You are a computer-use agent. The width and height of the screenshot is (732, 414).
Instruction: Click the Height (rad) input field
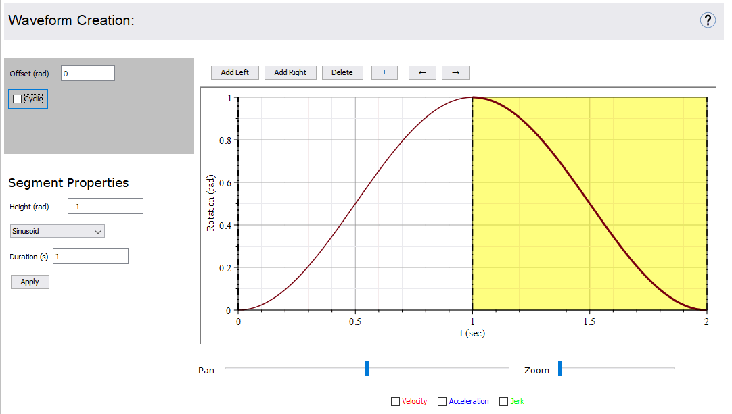pyautogui.click(x=106, y=206)
